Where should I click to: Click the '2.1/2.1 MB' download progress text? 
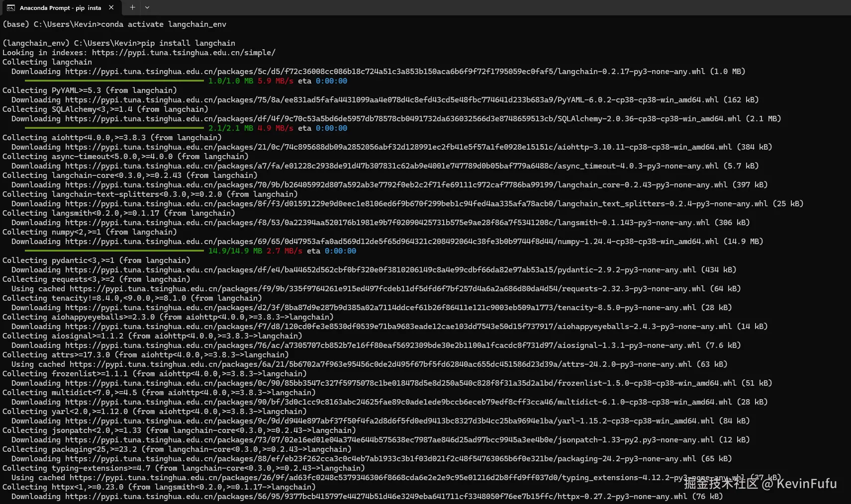coord(231,128)
